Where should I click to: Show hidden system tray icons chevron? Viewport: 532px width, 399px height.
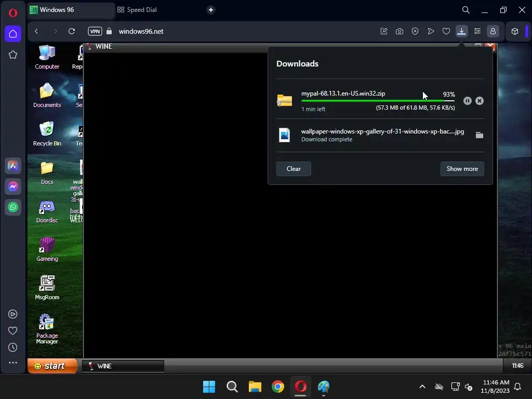pos(422,387)
